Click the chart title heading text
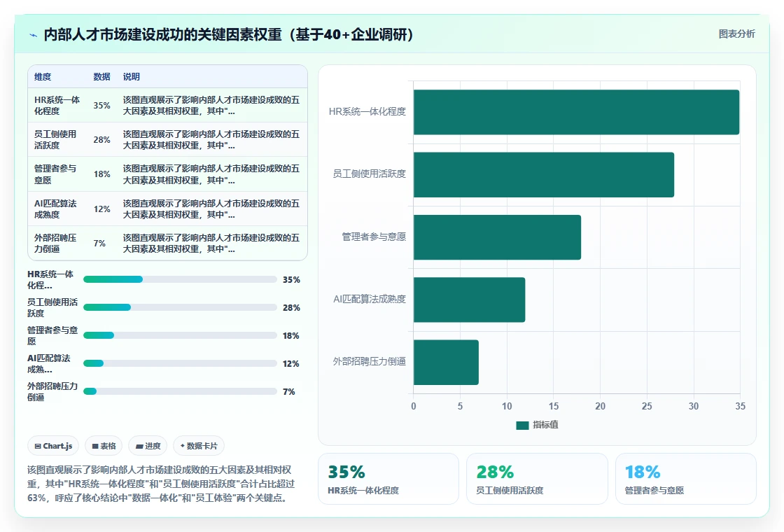 pyautogui.click(x=228, y=34)
